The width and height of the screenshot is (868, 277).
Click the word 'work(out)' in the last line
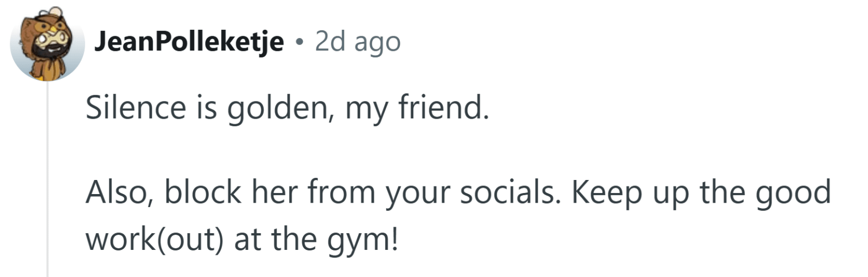click(x=155, y=240)
